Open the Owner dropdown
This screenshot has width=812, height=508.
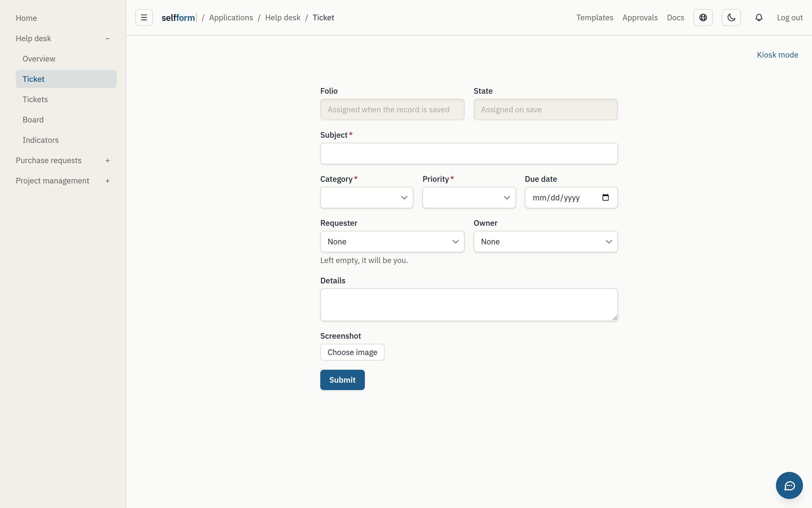pyautogui.click(x=546, y=242)
